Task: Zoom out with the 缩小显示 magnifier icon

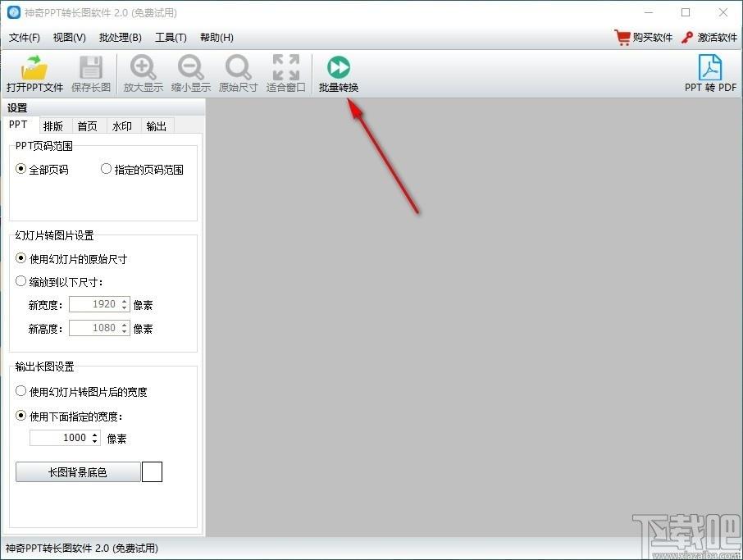Action: coord(190,67)
